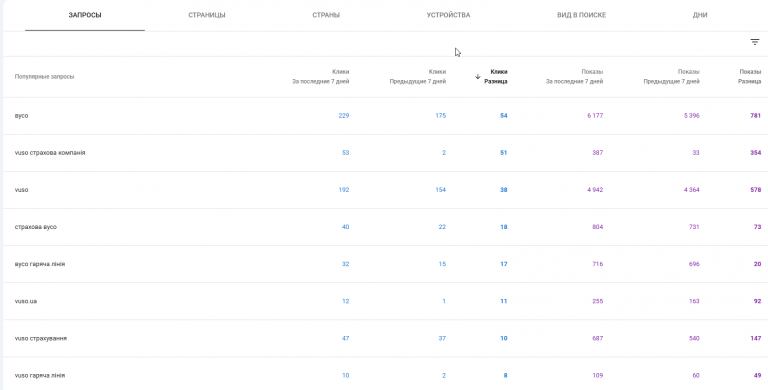The height and width of the screenshot is (390, 768).
Task: Click clicks value 53
Action: 346,153
